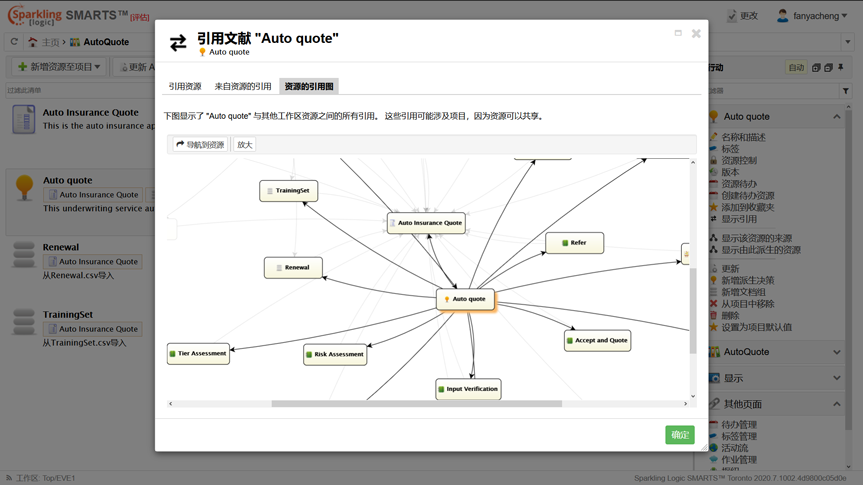Click the Input Verification node
The image size is (863, 485).
point(468,389)
